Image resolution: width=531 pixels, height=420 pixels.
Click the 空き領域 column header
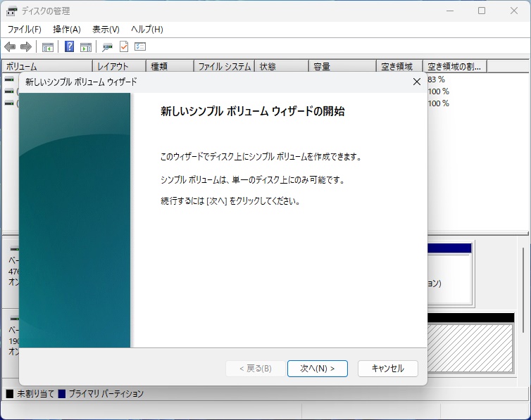click(x=400, y=67)
